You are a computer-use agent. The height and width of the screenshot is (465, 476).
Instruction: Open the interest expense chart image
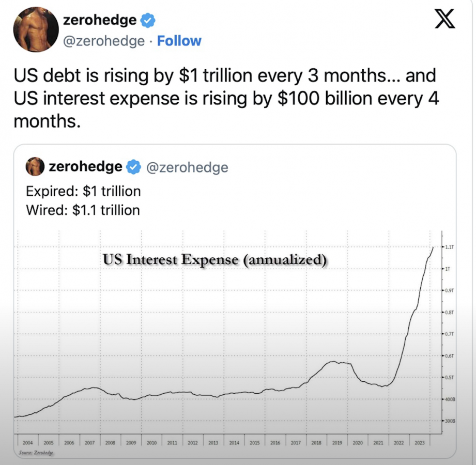click(233, 351)
